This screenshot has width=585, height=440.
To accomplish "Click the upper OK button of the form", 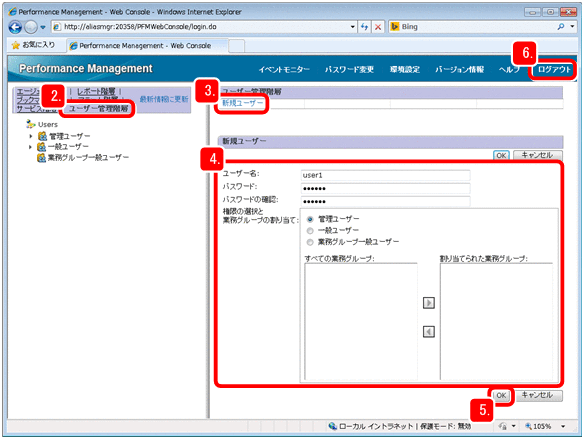I will [x=501, y=155].
